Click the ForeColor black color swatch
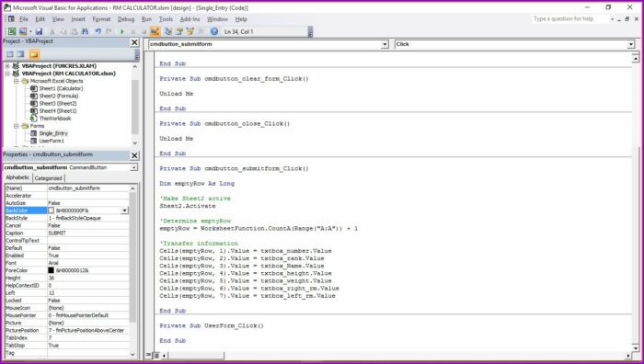Image resolution: width=644 pixels, height=364 pixels. click(51, 270)
